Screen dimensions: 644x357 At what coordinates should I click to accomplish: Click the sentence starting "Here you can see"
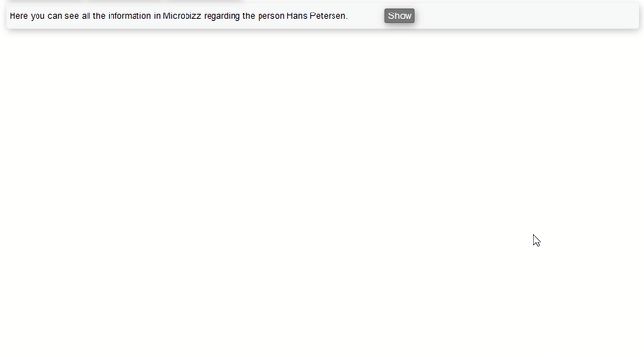point(178,16)
